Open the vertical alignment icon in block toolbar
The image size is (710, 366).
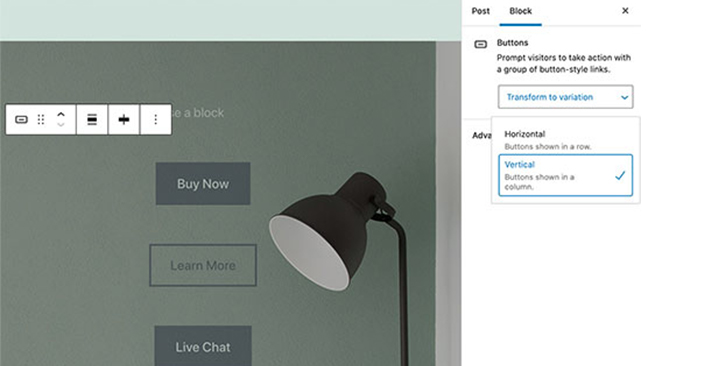coord(124,120)
